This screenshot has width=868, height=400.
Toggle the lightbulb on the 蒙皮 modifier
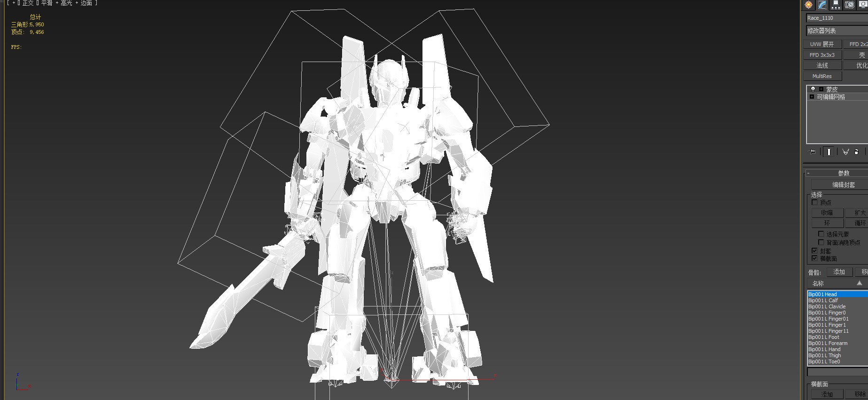(813, 89)
